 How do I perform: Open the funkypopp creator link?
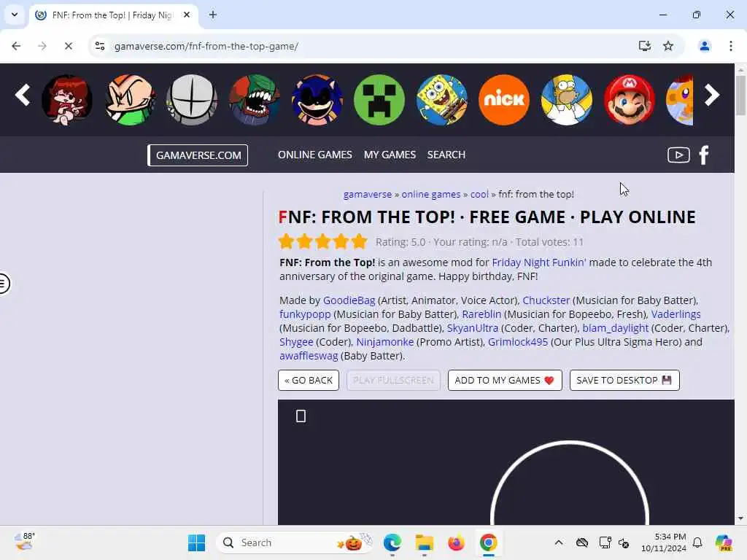[x=305, y=314]
